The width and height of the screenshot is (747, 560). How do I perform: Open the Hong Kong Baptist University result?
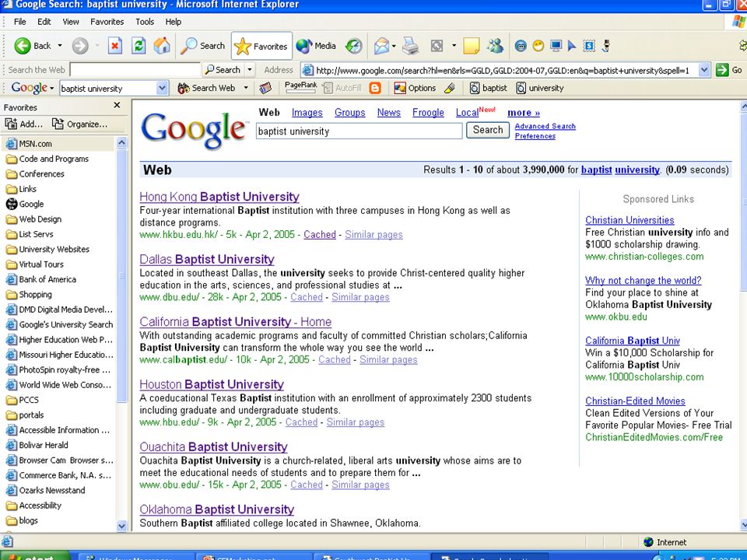[219, 197]
